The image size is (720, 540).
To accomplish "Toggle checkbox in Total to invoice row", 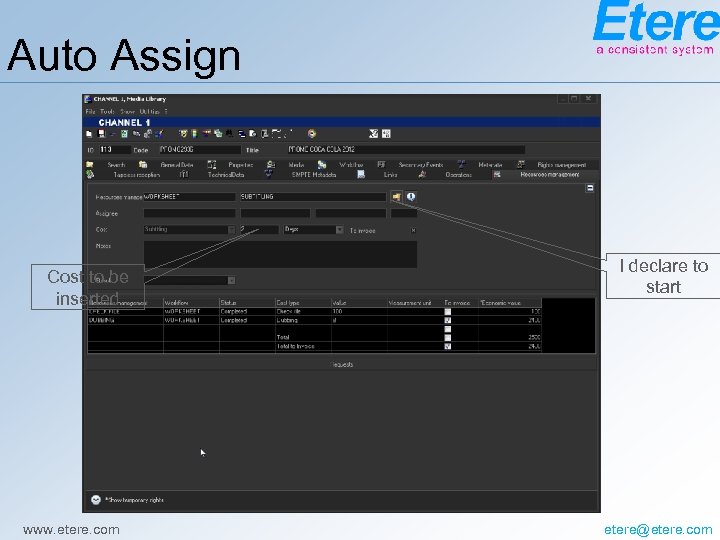I will point(448,346).
